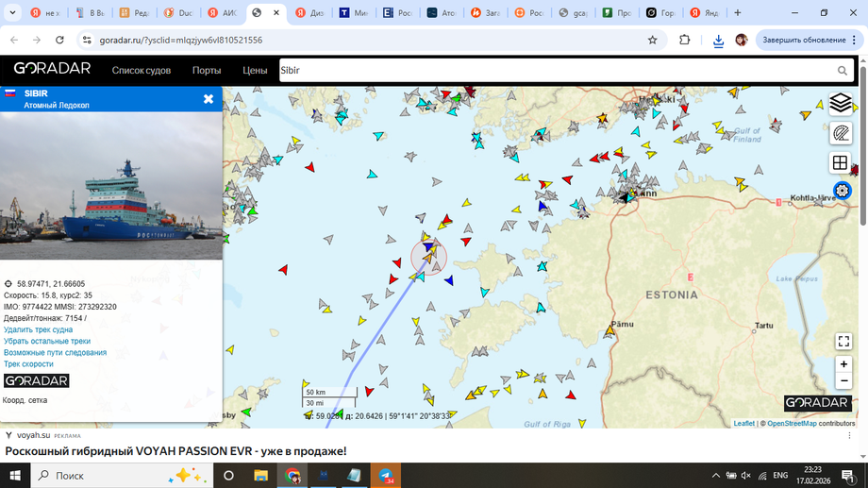Click the 58.97471, 21.66605 coordinates text
This screenshot has height=488, width=868.
(x=51, y=283)
